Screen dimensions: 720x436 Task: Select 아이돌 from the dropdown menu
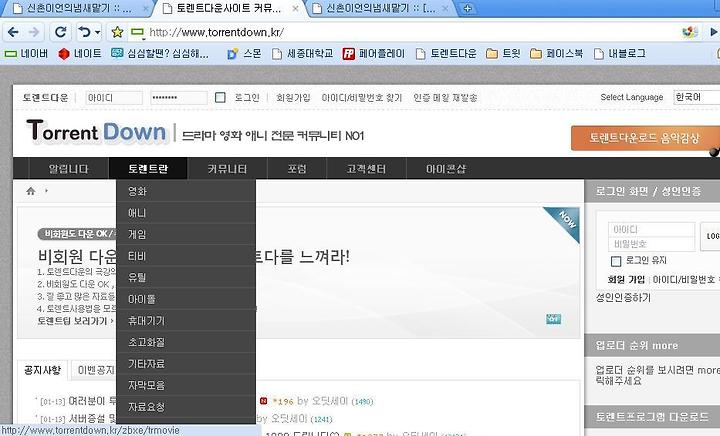(x=186, y=299)
